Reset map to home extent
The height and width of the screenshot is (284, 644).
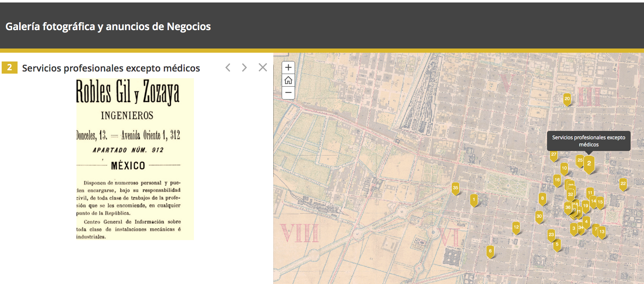coord(288,80)
